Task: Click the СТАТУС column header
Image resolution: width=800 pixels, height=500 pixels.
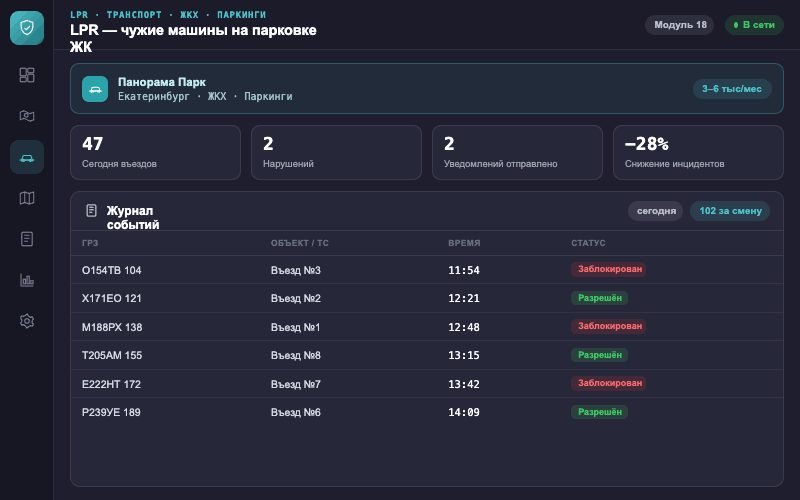Action: click(588, 243)
